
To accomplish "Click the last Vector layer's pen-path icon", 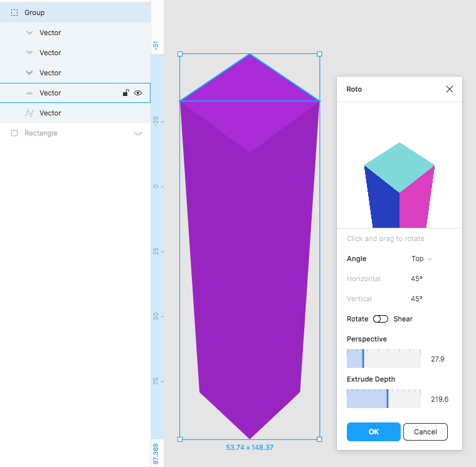I will (29, 113).
